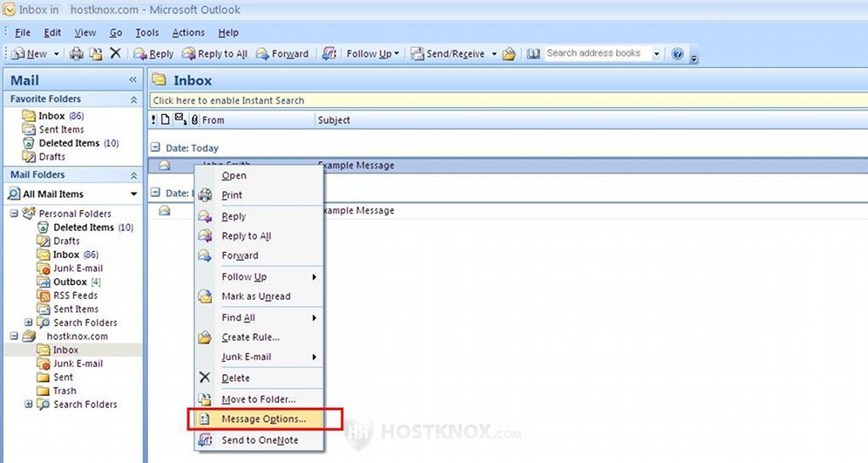Choose Reply in the context menu
The image size is (868, 463).
[x=259, y=216]
